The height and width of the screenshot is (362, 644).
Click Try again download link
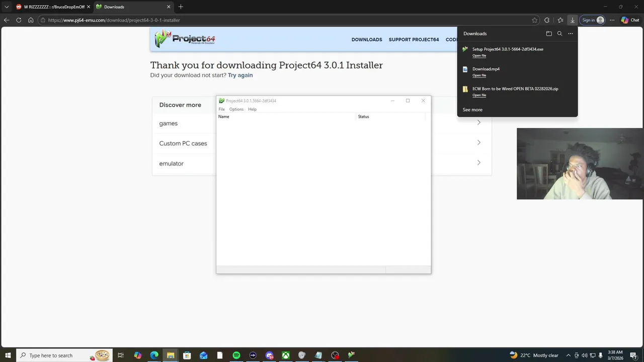tap(240, 75)
